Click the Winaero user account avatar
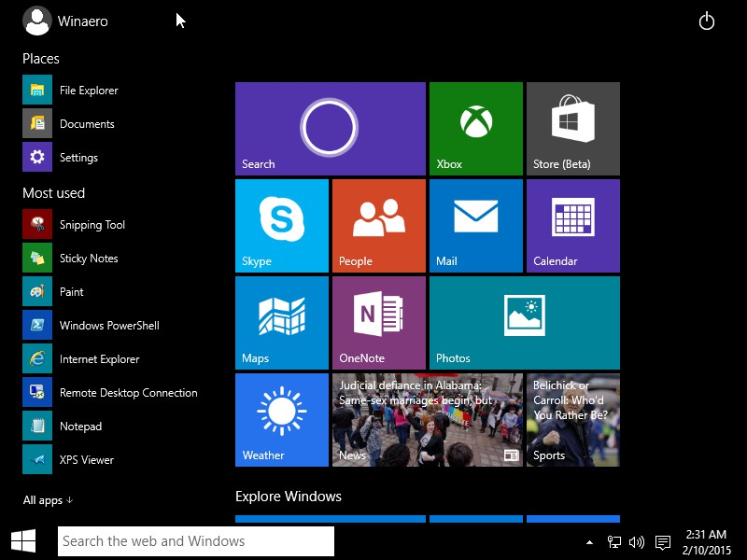This screenshot has width=747, height=560. 37,21
